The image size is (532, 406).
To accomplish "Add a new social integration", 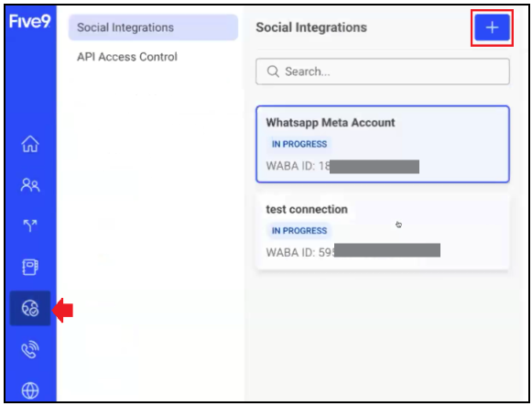I will (492, 27).
